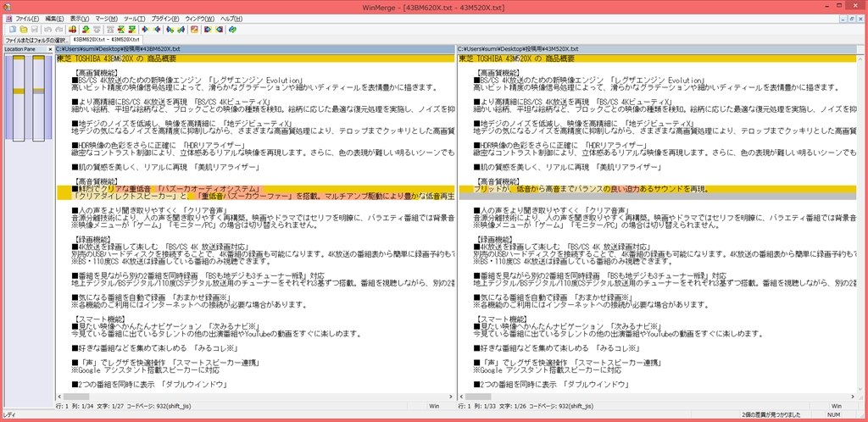
Task: Redo the last undone edit
Action: click(x=58, y=30)
